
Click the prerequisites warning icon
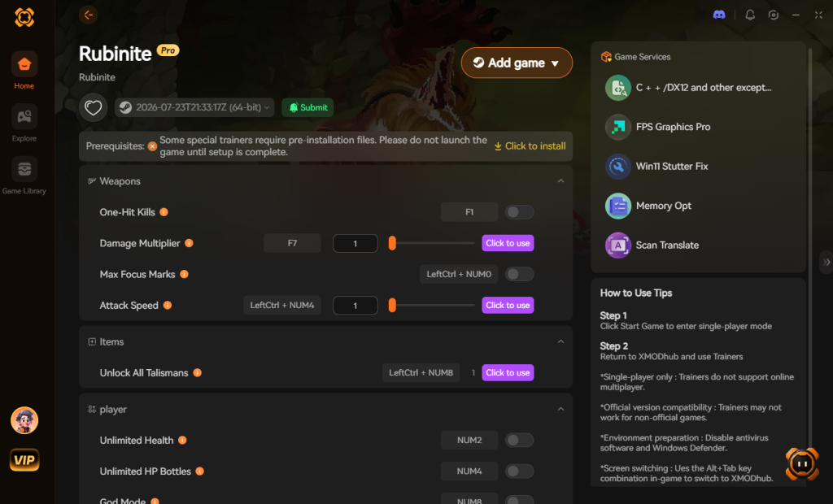152,146
